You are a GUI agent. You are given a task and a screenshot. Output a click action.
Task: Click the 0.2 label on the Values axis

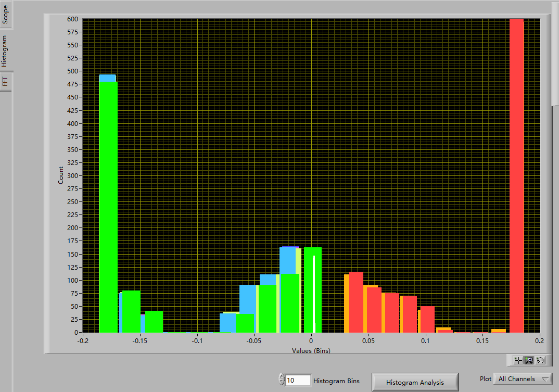(x=540, y=340)
